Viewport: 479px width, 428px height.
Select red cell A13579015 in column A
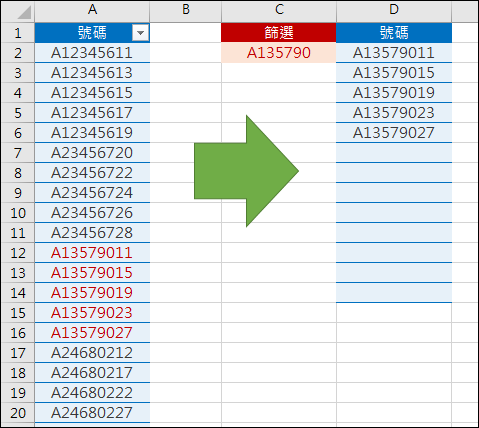point(92,273)
